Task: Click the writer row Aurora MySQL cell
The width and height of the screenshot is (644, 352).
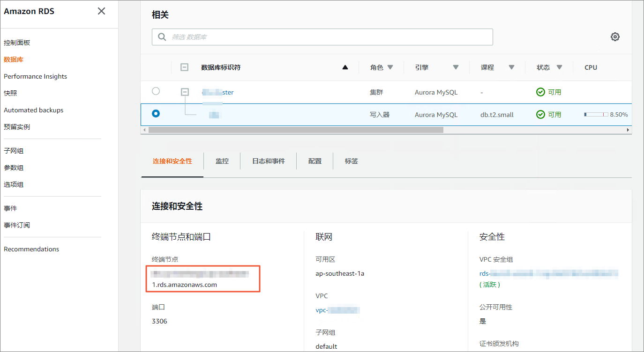Action: point(436,115)
